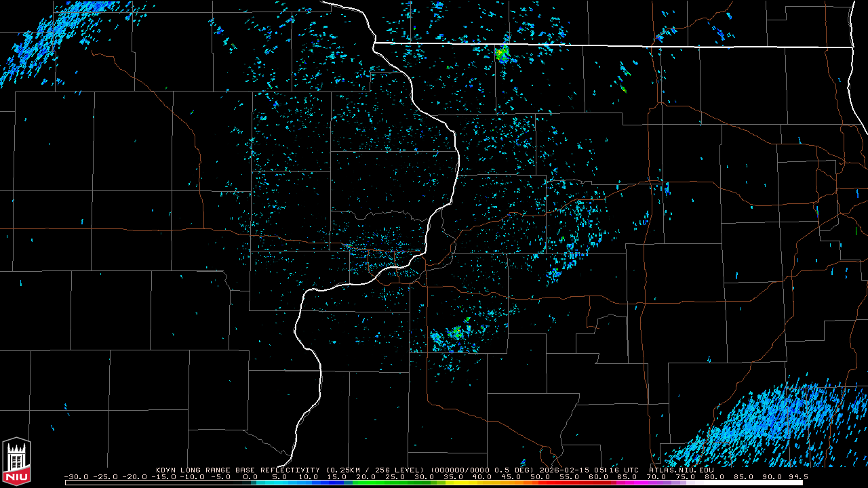Pick the light blue 5 dBZ section of color bar
Image resolution: width=868 pixels, height=488 pixels.
(278, 483)
